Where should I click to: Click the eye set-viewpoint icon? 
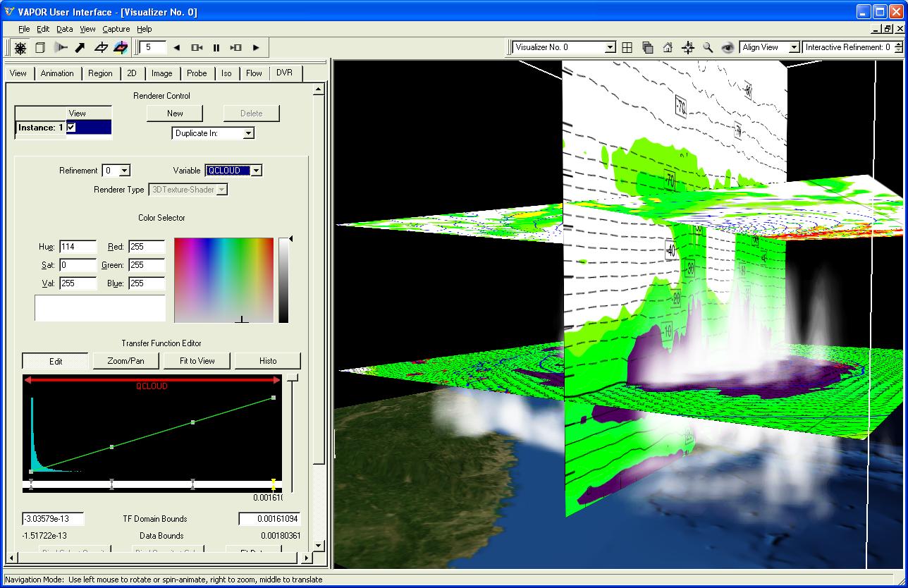pyautogui.click(x=727, y=47)
